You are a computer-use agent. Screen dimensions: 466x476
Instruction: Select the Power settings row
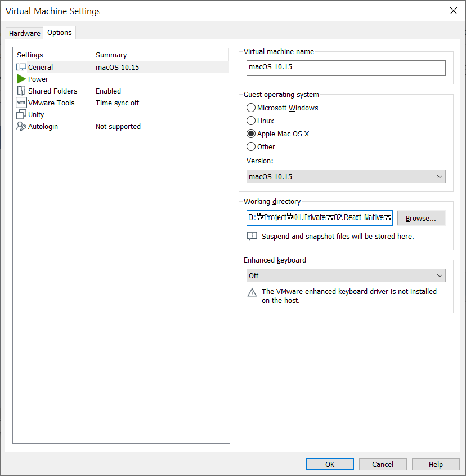(x=122, y=79)
